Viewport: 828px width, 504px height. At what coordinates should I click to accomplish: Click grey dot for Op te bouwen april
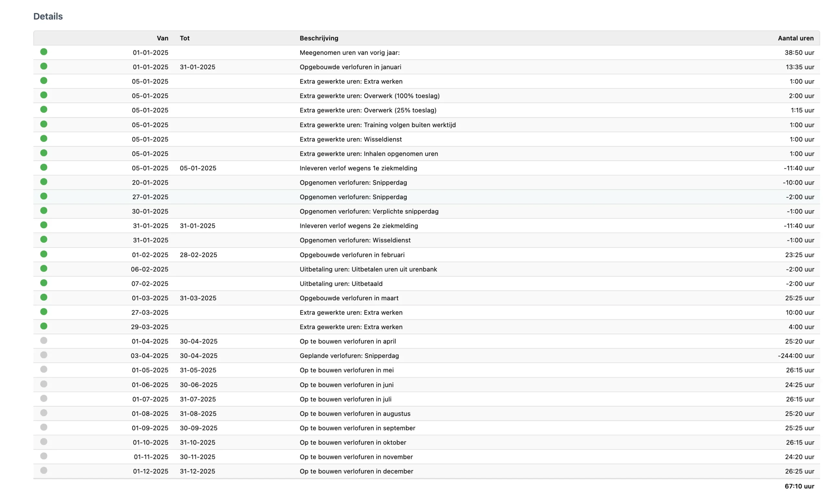click(x=44, y=340)
